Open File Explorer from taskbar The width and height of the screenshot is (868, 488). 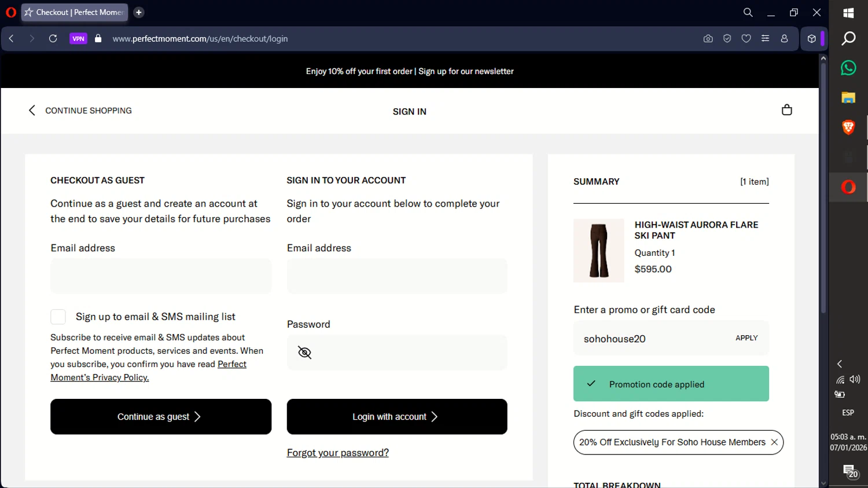pos(848,98)
